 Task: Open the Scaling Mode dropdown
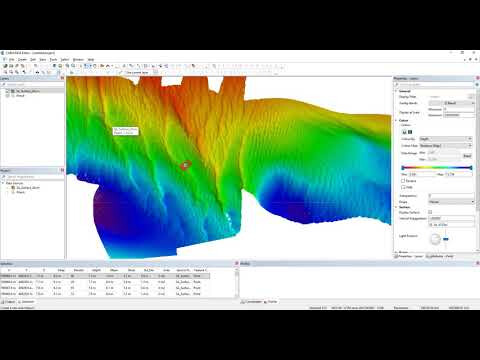[x=459, y=103]
